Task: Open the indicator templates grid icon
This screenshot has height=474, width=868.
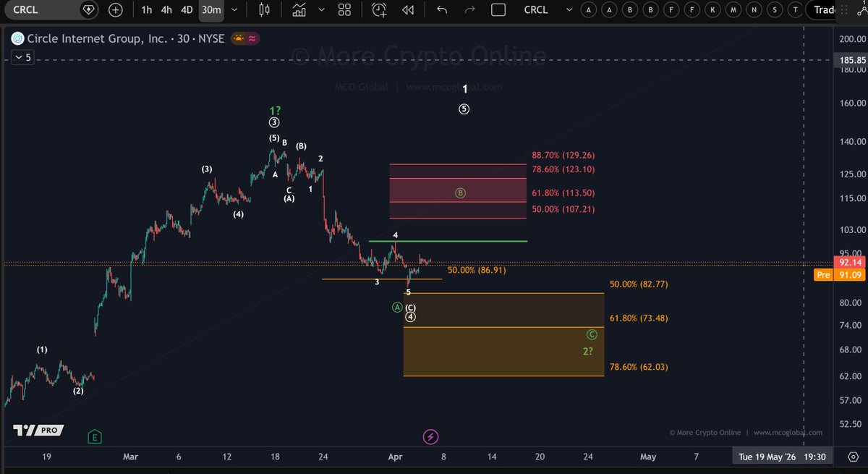Action: pyautogui.click(x=344, y=10)
